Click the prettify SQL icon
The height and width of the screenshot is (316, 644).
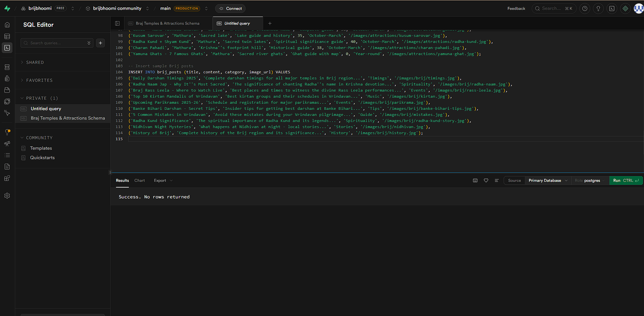(496, 181)
